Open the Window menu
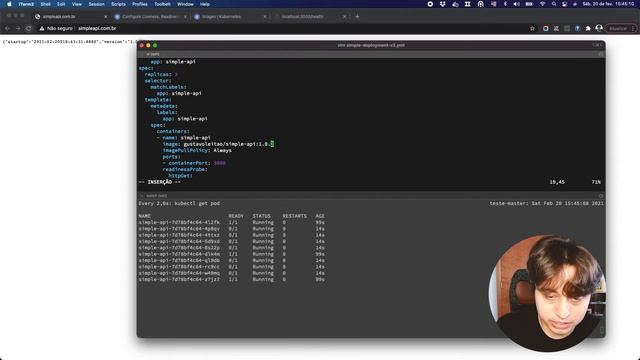Viewport: 640px width, 360px height. pos(185,4)
